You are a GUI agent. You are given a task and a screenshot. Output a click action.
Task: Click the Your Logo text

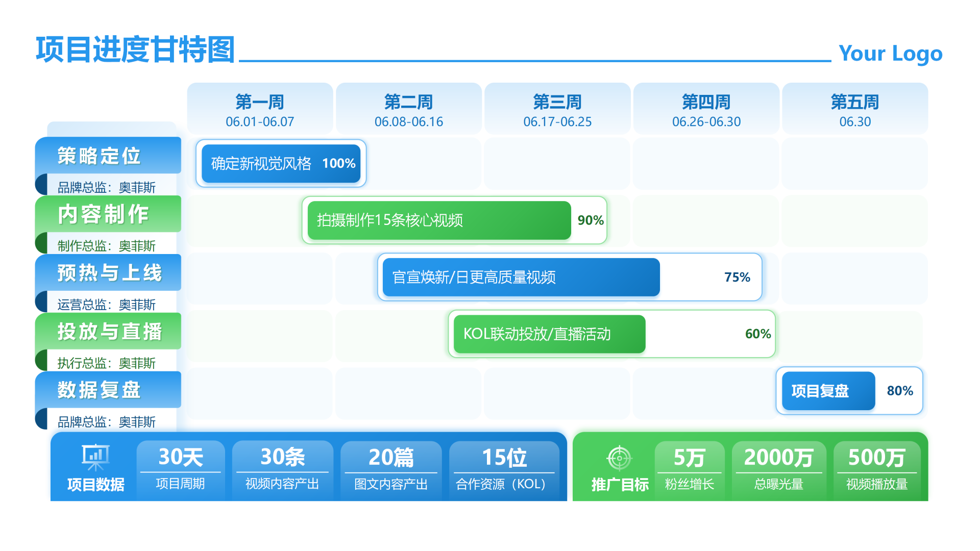point(890,53)
